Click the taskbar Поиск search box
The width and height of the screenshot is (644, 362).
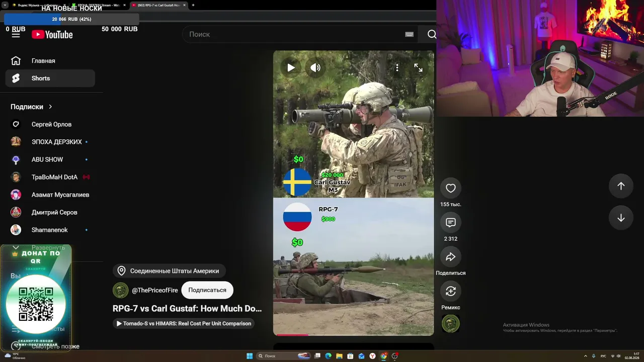coord(284,356)
